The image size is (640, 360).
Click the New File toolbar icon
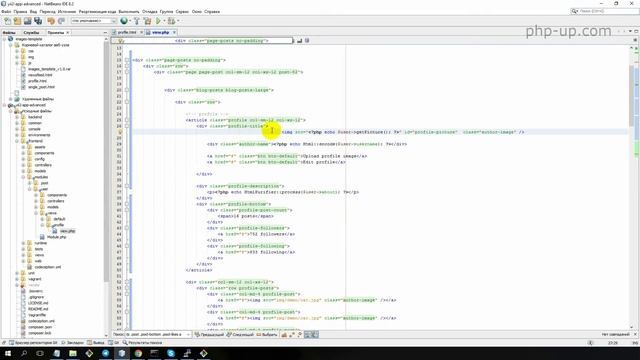click(7, 21)
